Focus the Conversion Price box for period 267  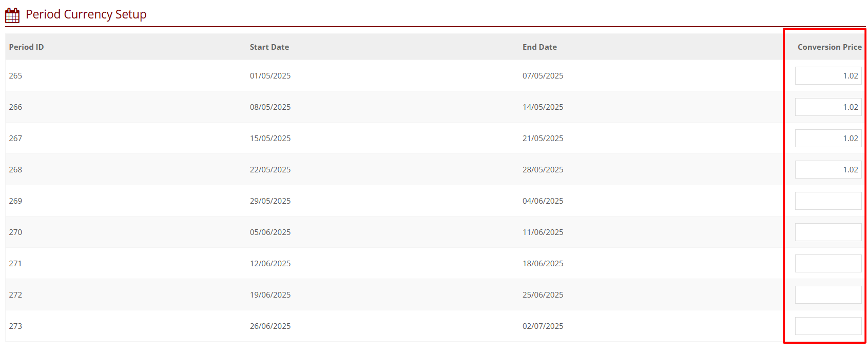click(827, 139)
